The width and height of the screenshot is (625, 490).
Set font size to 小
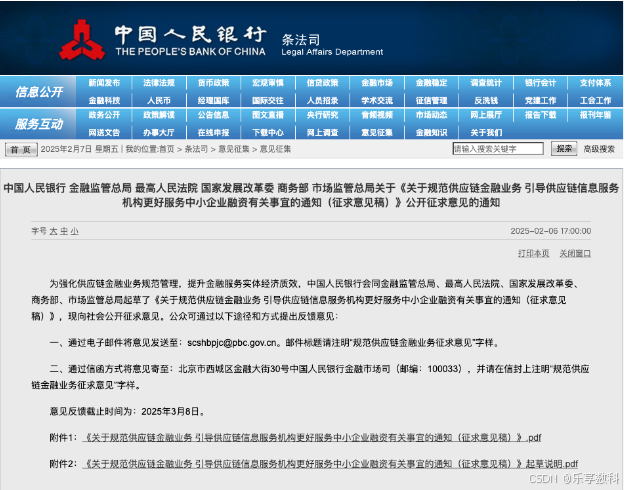(75, 231)
